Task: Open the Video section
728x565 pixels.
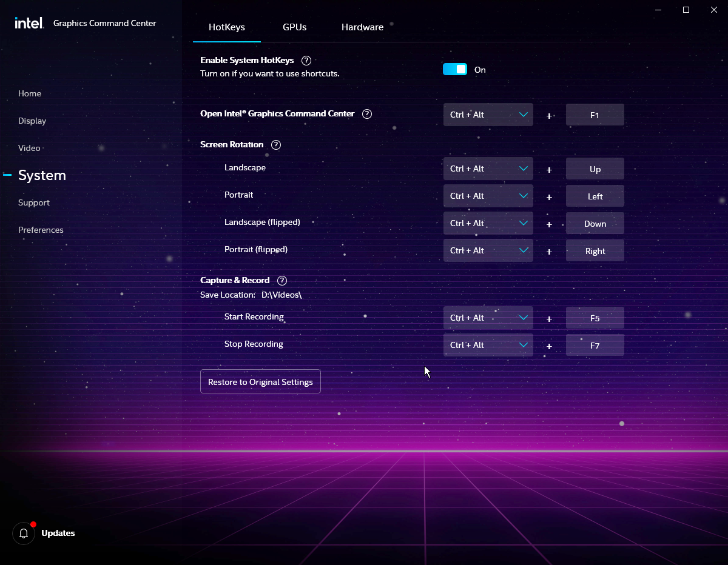Action: pyautogui.click(x=29, y=148)
